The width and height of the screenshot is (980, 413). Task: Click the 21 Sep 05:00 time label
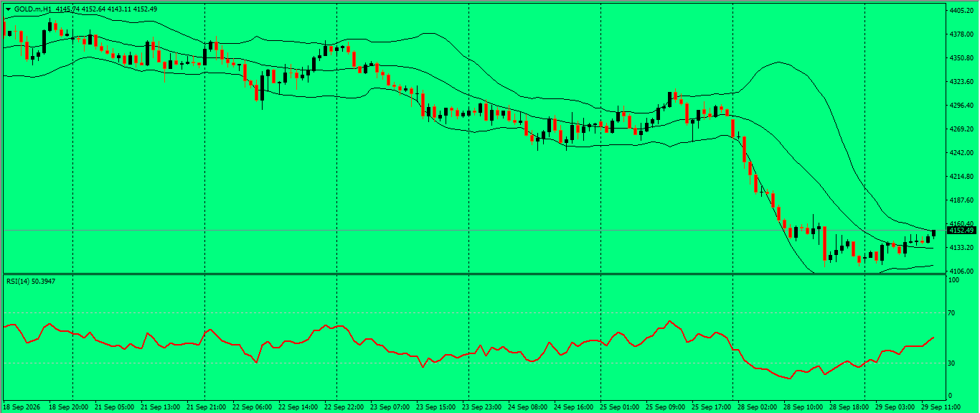tap(114, 407)
